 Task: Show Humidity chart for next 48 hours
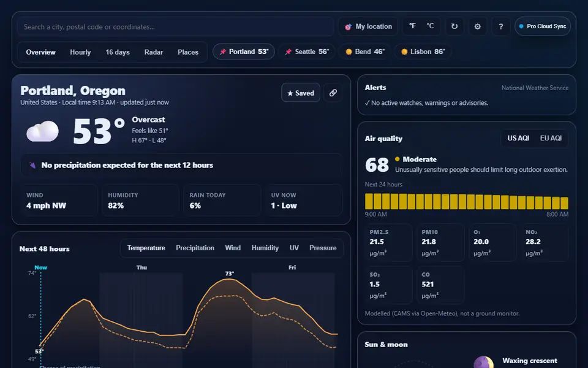265,248
